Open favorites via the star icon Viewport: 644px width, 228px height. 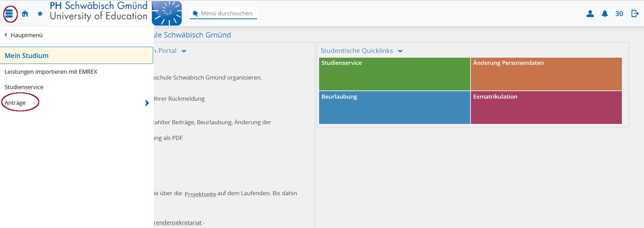point(40,14)
